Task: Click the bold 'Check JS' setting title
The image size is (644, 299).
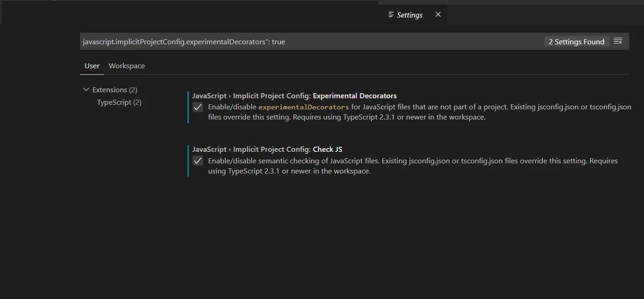Action: pyautogui.click(x=327, y=149)
